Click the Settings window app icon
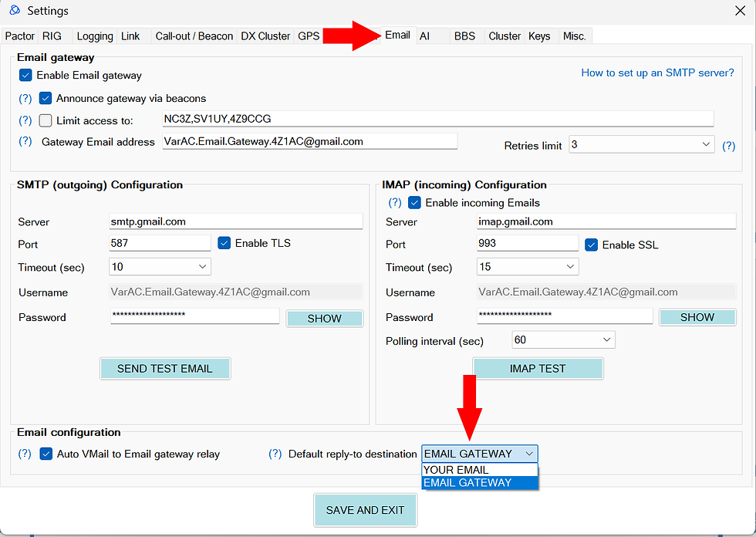This screenshot has height=537, width=756. click(x=15, y=10)
